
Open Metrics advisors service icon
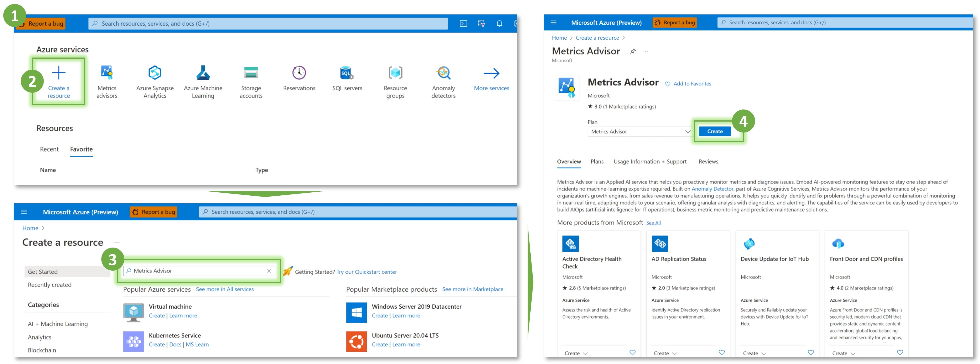107,73
